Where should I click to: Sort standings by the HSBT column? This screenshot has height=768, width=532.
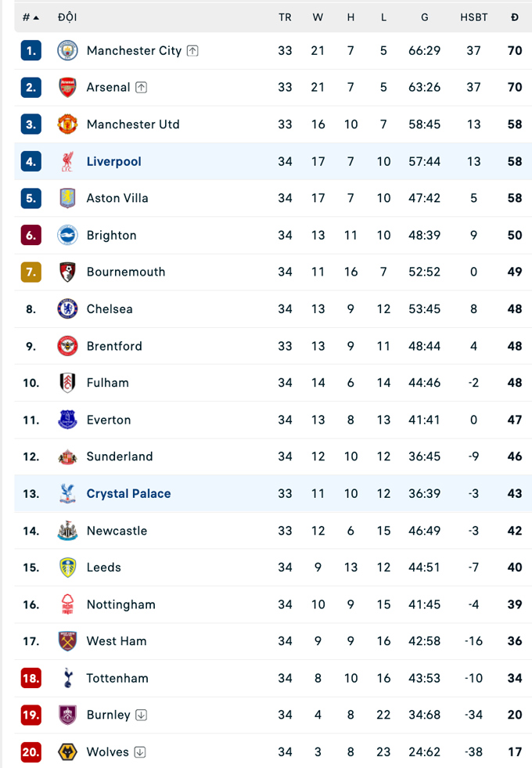(x=473, y=17)
